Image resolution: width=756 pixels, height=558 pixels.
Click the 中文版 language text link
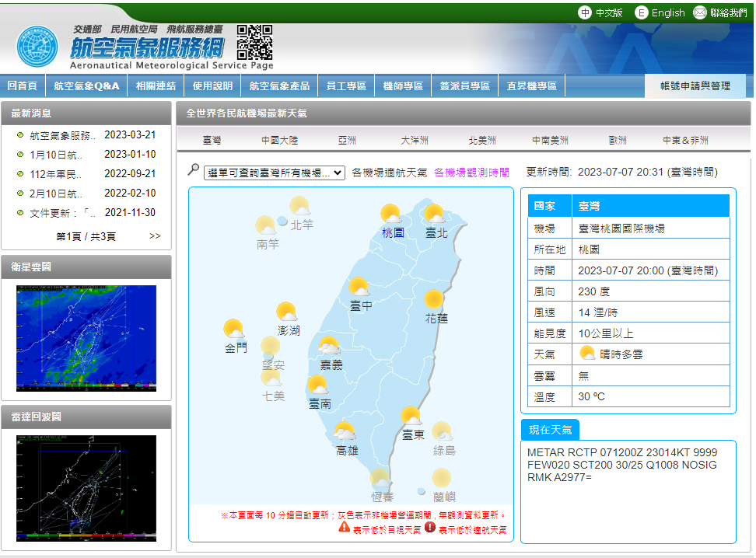609,12
